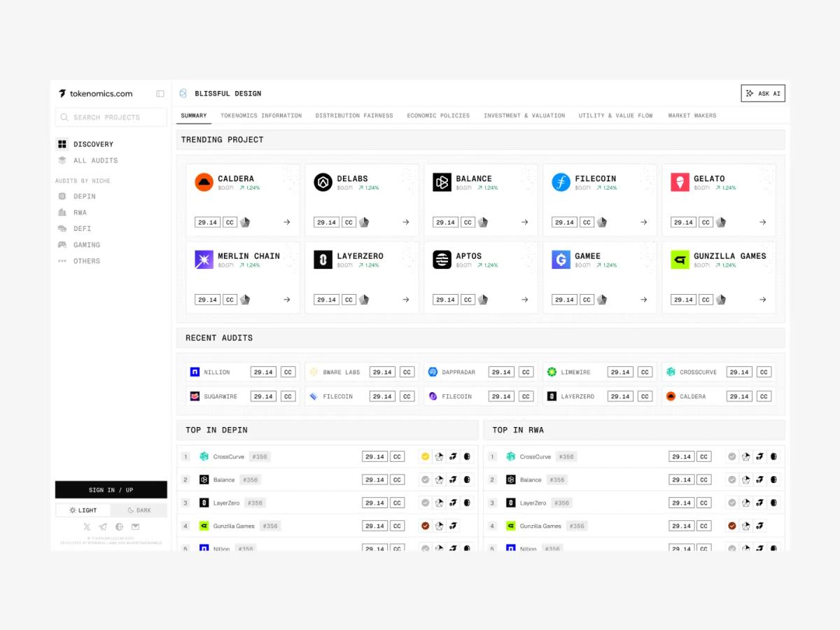Image resolution: width=840 pixels, height=630 pixels.
Task: Open the DappRadar recent audit
Action: tap(481, 372)
